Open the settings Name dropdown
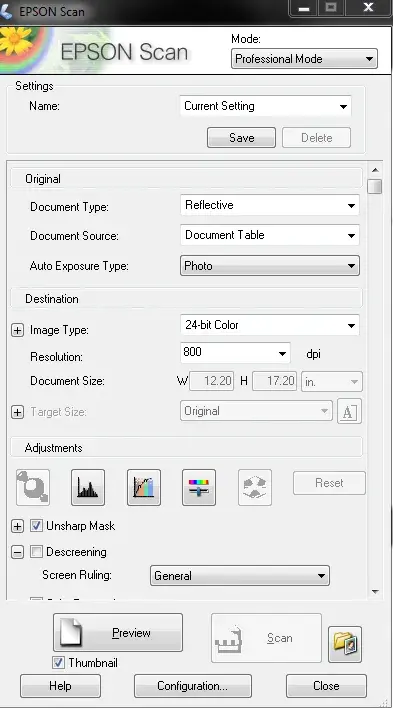This screenshot has height=709, width=393. [x=265, y=106]
